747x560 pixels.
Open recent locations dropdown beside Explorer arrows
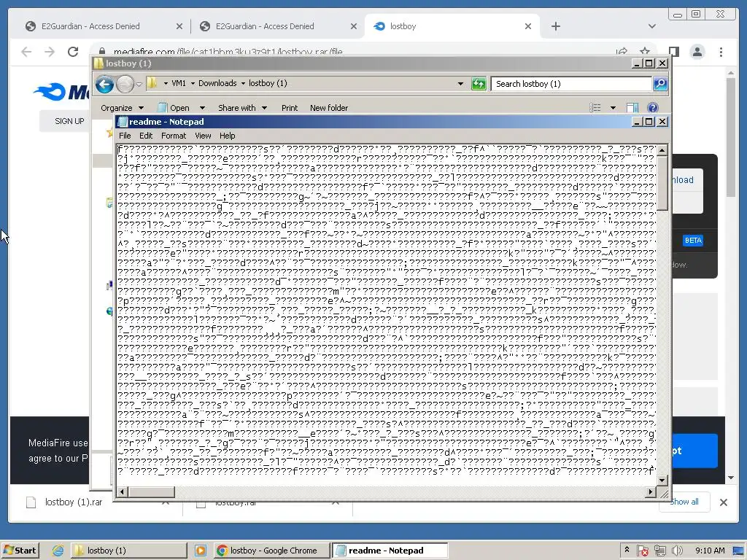[139, 85]
